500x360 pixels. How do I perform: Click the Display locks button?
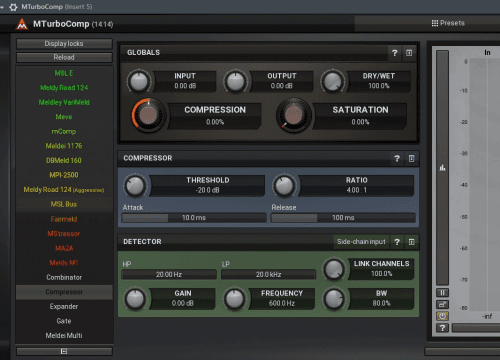tap(64, 44)
